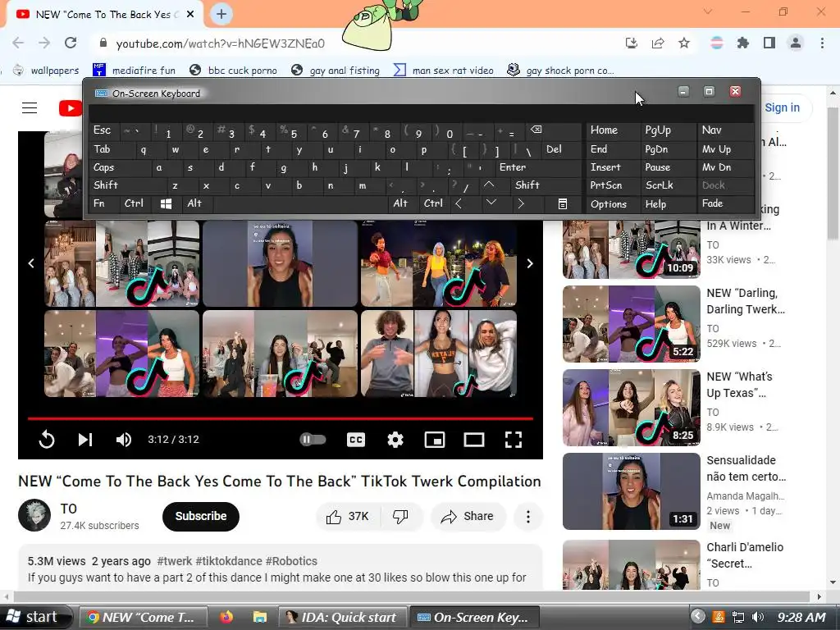Viewport: 840px width, 630px height.
Task: Open the more actions three-dot button
Action: [528, 517]
